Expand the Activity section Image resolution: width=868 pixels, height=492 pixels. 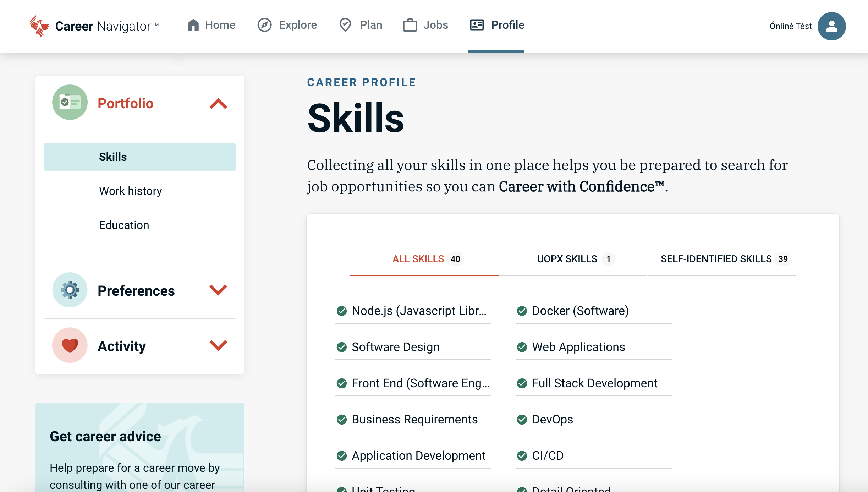[x=218, y=346]
